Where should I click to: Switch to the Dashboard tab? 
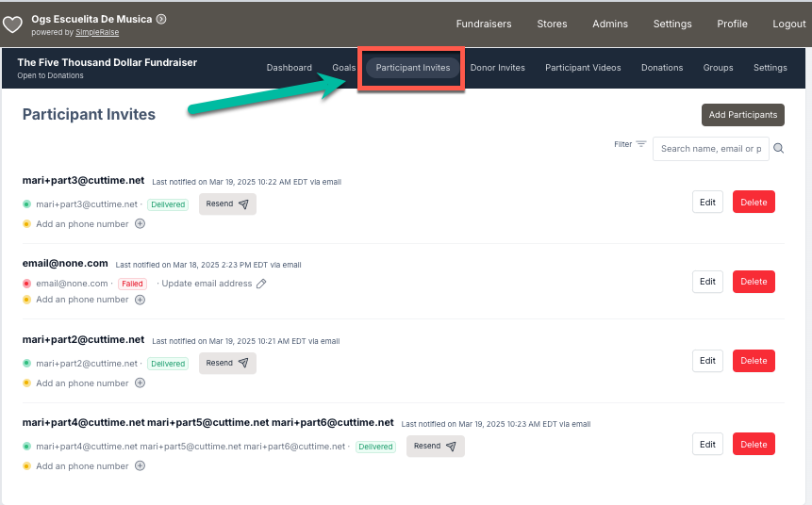tap(289, 68)
